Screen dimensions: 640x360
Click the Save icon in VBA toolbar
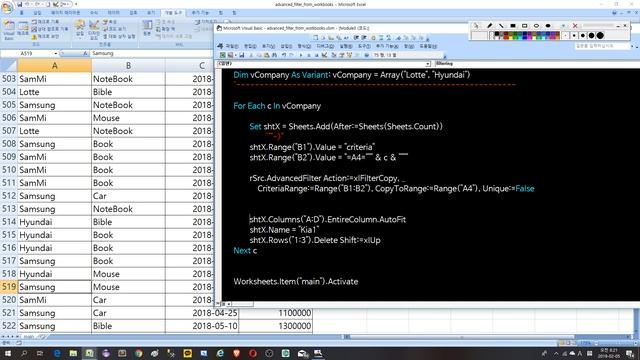[242, 55]
